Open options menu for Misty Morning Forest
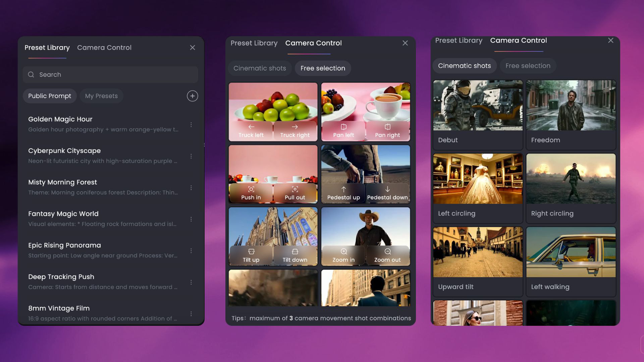 pyautogui.click(x=191, y=188)
